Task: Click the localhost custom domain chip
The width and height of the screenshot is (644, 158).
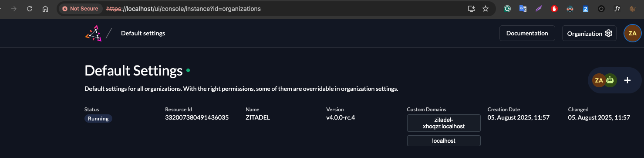Action: point(444,141)
